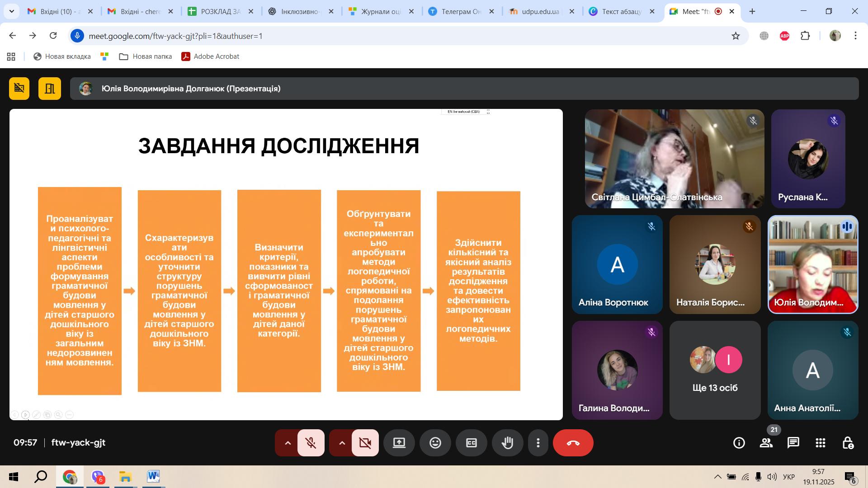
Task: Click the 'Ще 13 осіб' participants tile
Action: (x=715, y=370)
